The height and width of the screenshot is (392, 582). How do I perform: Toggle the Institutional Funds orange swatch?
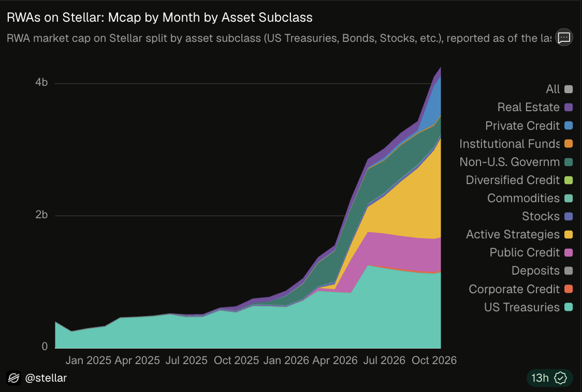pyautogui.click(x=568, y=144)
